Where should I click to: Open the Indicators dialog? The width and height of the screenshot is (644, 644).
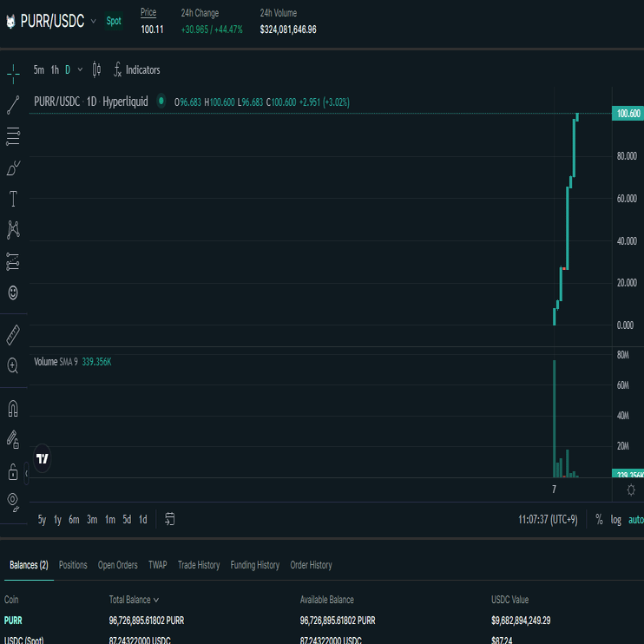pyautogui.click(x=137, y=69)
